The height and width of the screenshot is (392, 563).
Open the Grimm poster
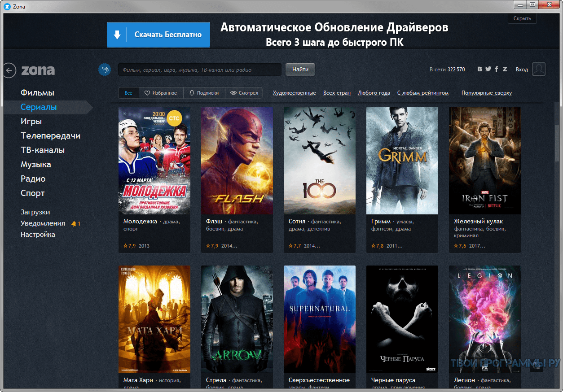pyautogui.click(x=402, y=161)
